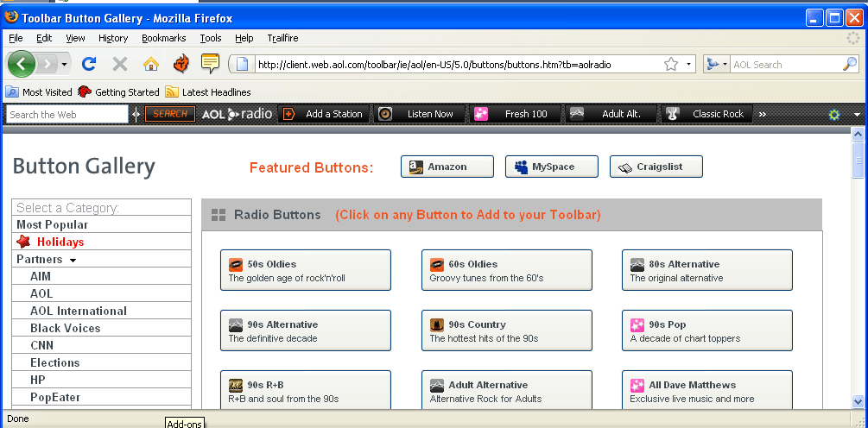Screen dimensions: 868x428
Task: Add the 90s R+B radio button
Action: tap(306, 389)
